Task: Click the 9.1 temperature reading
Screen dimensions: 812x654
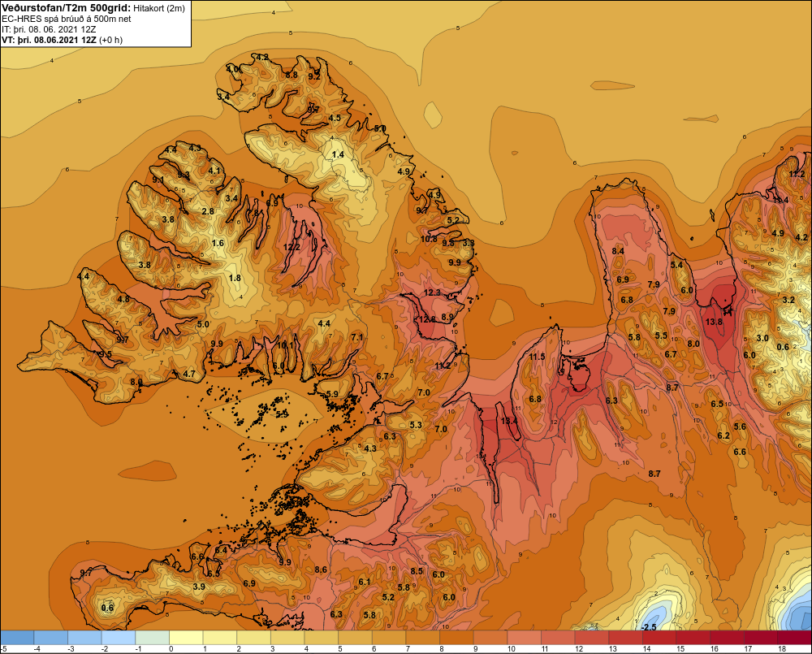Action: click(158, 180)
